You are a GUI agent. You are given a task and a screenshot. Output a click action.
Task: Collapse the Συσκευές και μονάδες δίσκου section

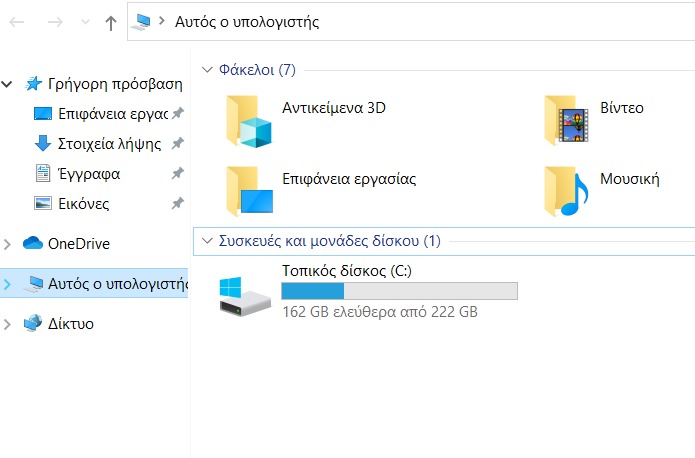click(207, 241)
